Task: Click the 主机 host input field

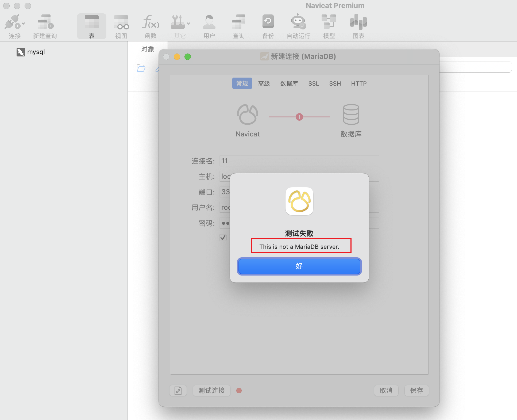Action: [299, 176]
